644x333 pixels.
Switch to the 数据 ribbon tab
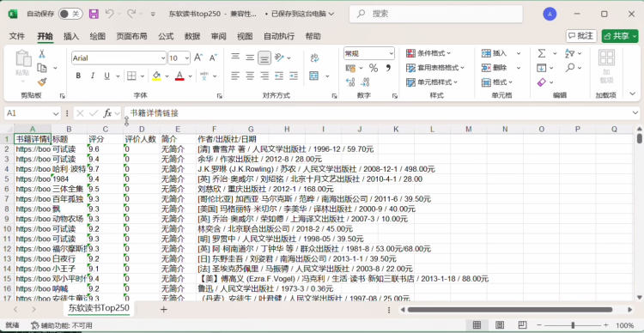click(x=192, y=37)
